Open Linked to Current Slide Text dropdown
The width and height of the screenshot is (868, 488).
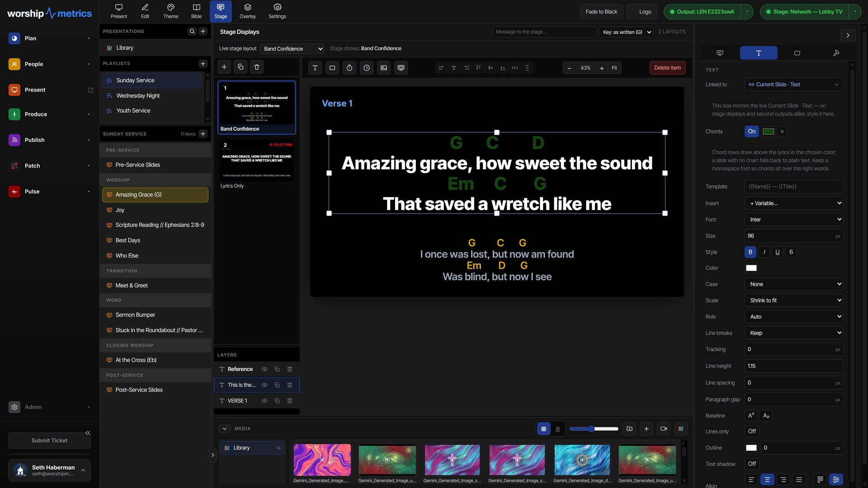click(x=794, y=84)
